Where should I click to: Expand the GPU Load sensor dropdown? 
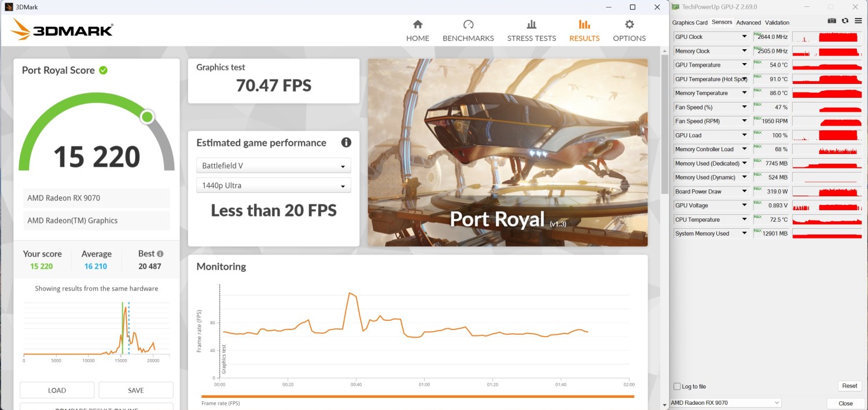point(745,135)
